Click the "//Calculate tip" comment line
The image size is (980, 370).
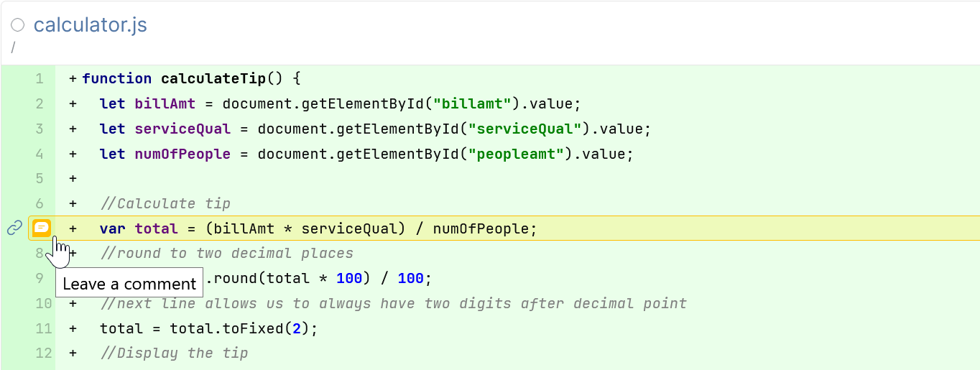coord(165,203)
